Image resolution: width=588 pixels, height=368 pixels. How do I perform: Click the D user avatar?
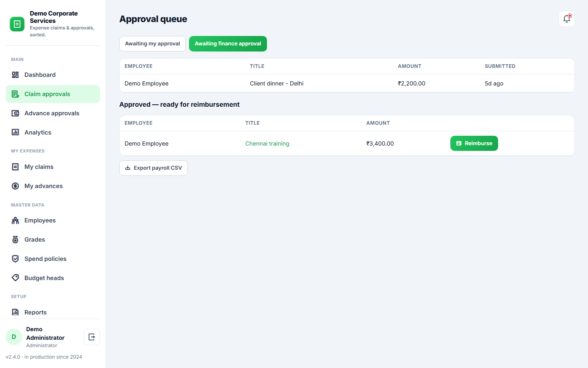click(x=14, y=337)
